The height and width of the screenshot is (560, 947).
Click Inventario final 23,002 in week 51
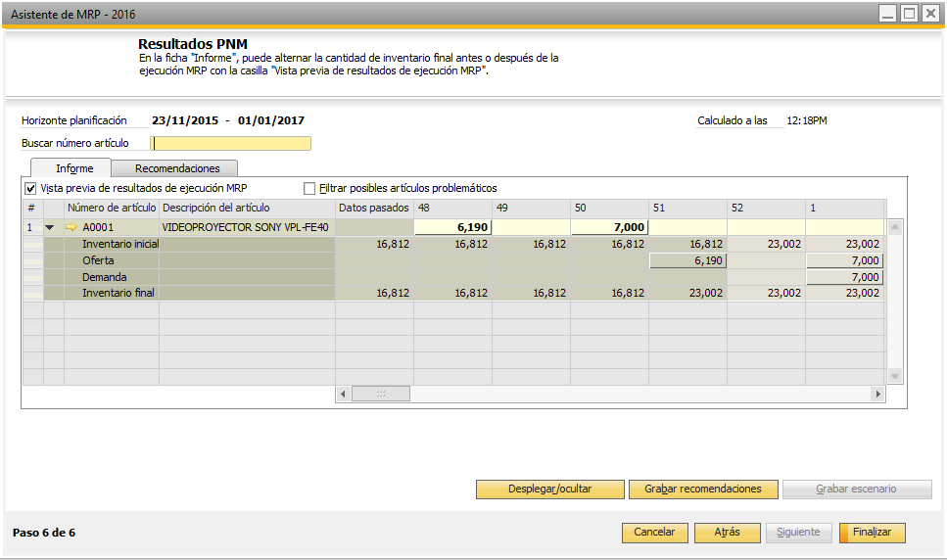pos(688,294)
